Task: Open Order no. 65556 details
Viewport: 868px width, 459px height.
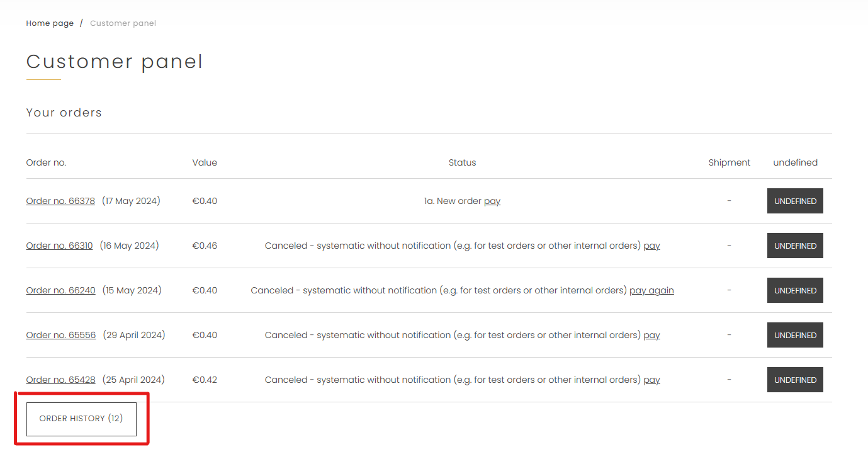Action: pos(61,335)
